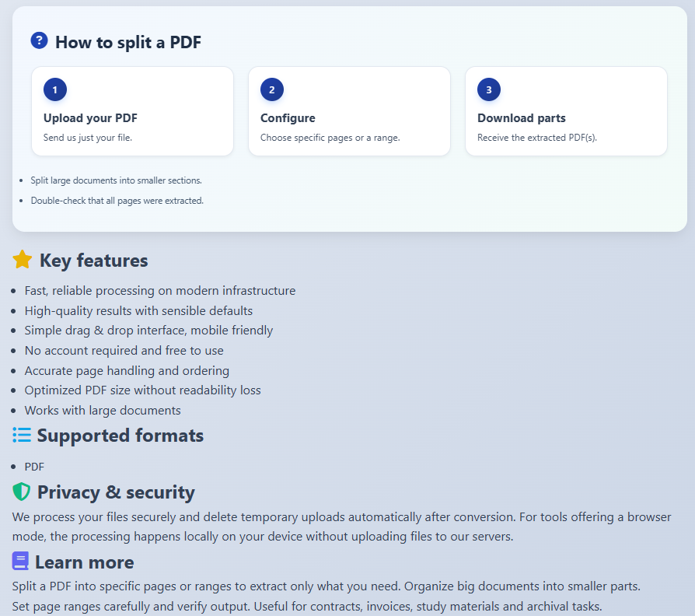Click 'No account required and free to use'
Viewport: 695px width, 616px height.
coord(124,351)
